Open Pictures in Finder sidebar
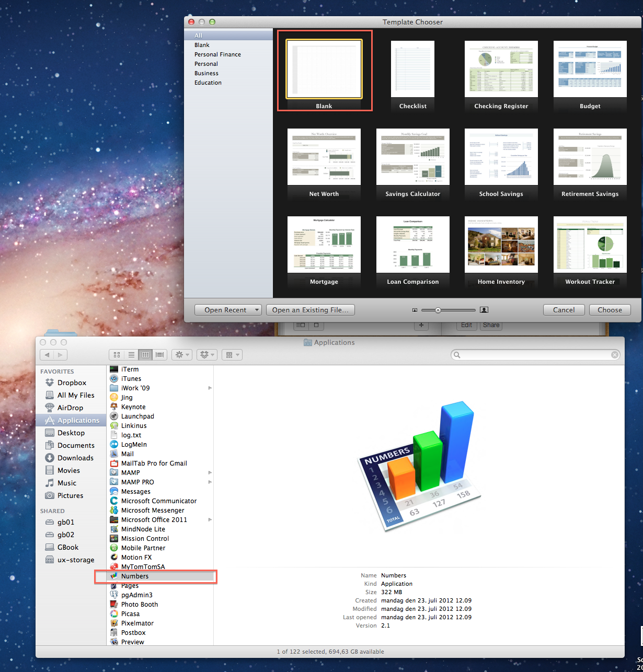This screenshot has height=672, width=643. pos(71,495)
